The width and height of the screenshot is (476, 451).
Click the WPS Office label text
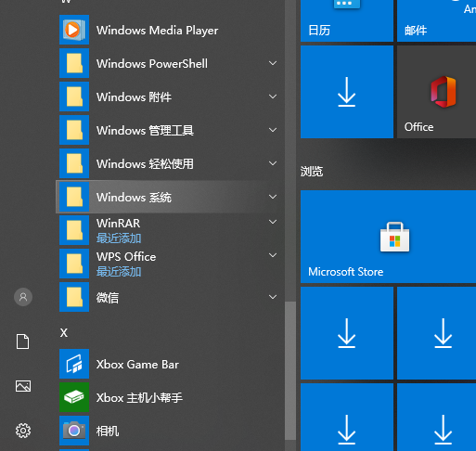click(x=126, y=257)
